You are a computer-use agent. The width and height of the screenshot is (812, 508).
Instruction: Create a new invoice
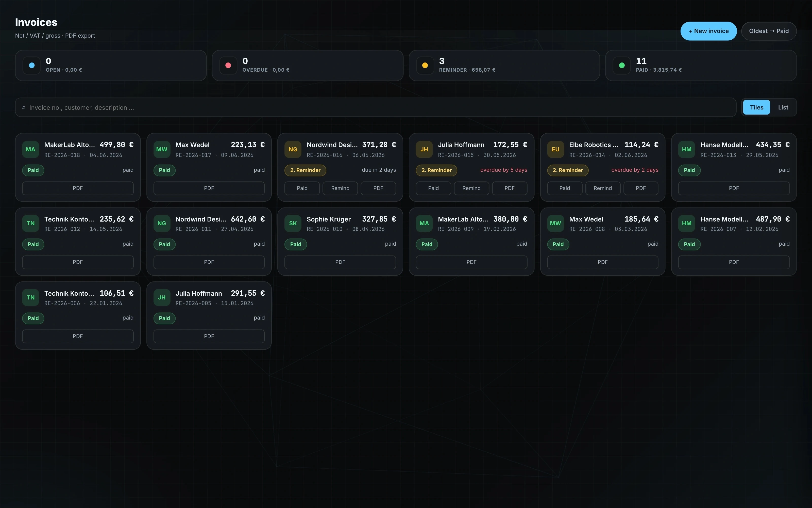click(x=708, y=31)
